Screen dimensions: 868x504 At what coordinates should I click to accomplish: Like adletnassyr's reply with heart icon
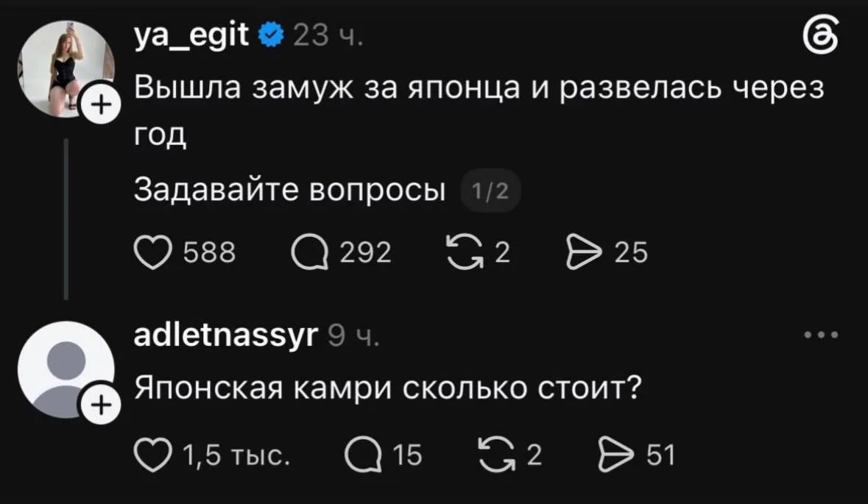[x=153, y=456]
